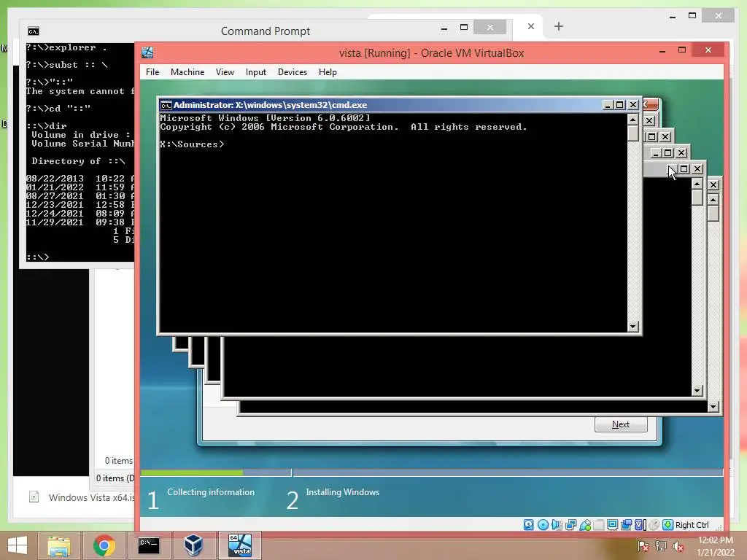Click the cmd.exe system icon in Administrator title bar
Viewport: 747px width, 560px height.
[166, 105]
